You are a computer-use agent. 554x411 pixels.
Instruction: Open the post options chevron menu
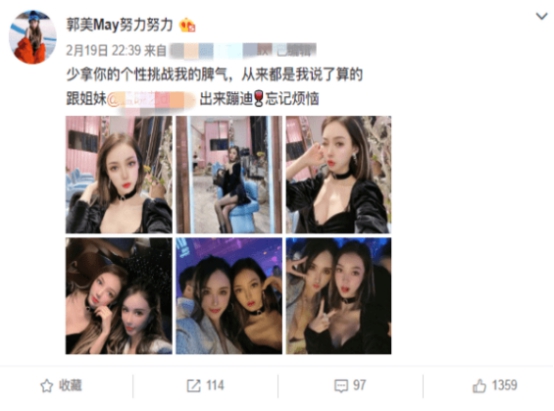point(541,16)
